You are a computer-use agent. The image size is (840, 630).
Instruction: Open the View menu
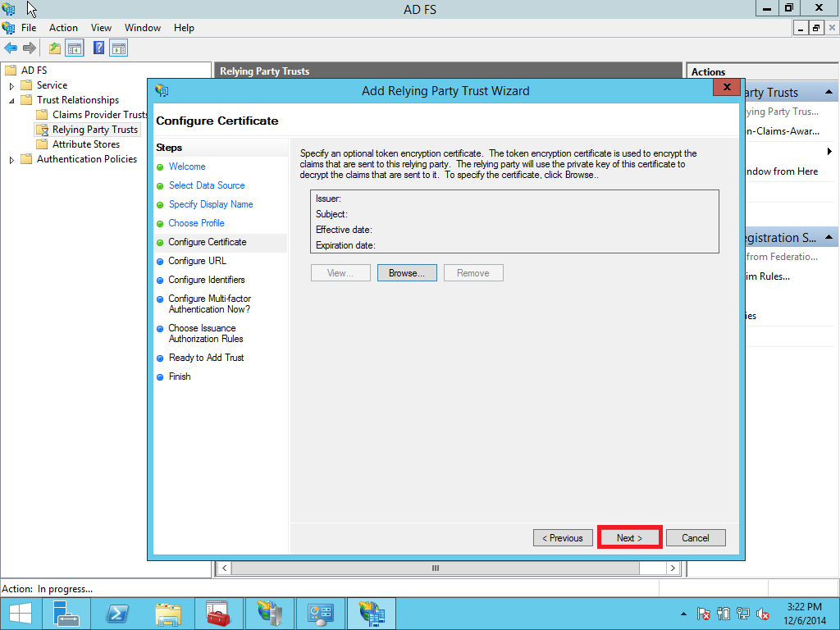coord(101,27)
